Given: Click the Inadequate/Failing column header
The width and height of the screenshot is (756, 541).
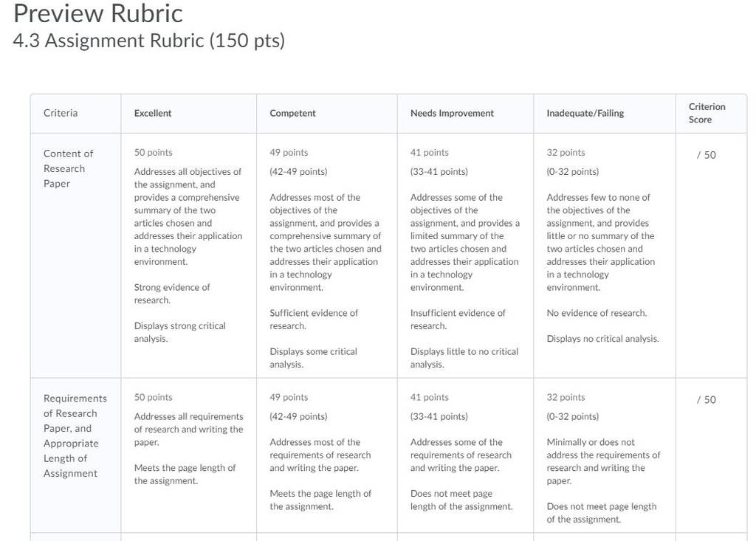Looking at the screenshot, I should pos(585,113).
